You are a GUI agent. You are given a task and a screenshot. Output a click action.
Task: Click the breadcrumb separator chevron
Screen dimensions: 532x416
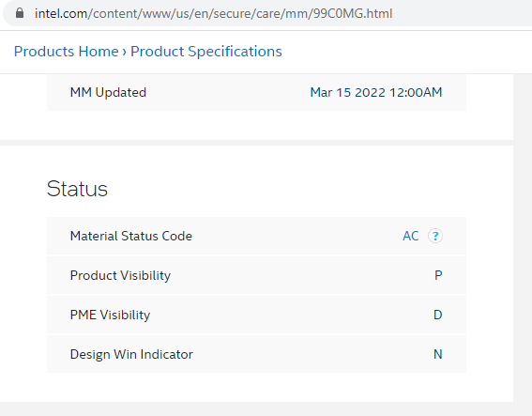point(124,52)
